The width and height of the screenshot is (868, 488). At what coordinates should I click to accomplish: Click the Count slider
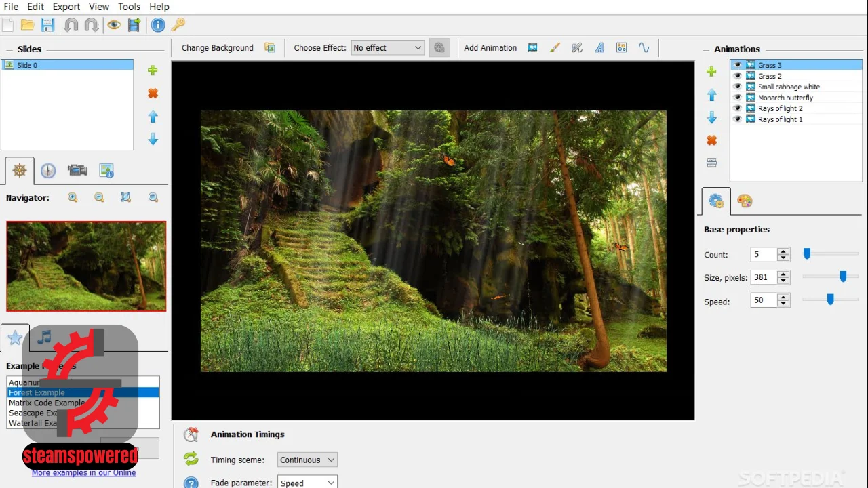click(x=831, y=254)
